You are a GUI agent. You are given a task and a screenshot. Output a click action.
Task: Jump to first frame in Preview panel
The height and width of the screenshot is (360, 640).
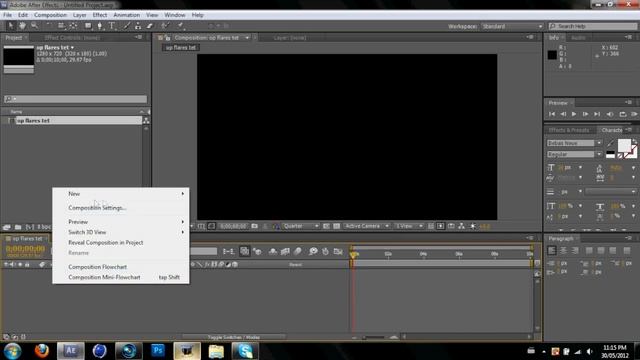[x=552, y=114]
